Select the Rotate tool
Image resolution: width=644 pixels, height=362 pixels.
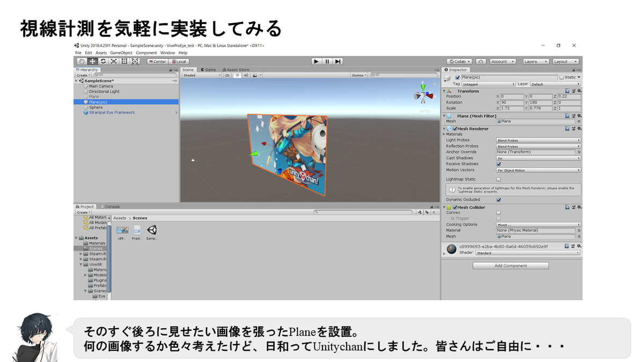pos(103,61)
